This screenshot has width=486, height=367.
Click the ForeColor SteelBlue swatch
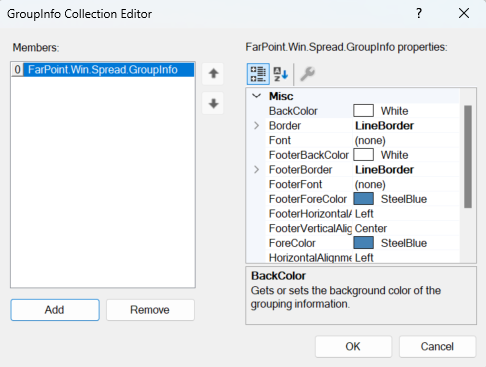[363, 243]
